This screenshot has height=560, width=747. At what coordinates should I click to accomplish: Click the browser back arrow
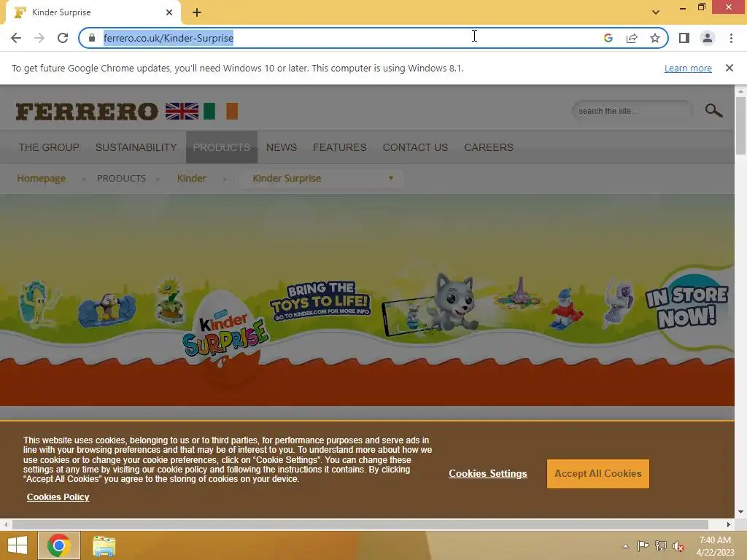[x=16, y=38]
